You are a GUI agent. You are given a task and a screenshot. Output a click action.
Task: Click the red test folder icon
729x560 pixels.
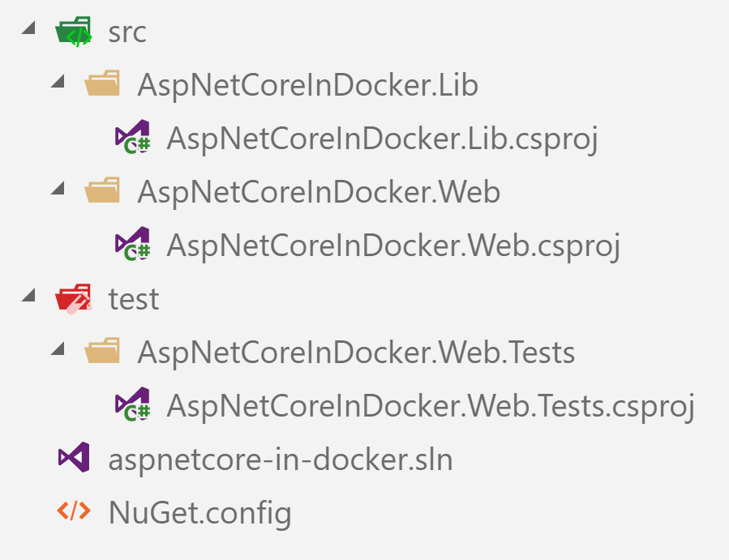tap(74, 298)
